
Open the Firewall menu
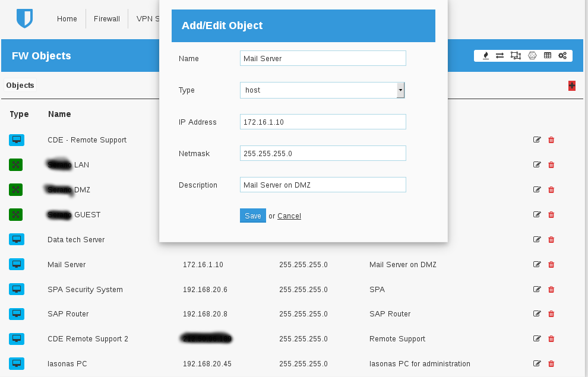pos(107,19)
